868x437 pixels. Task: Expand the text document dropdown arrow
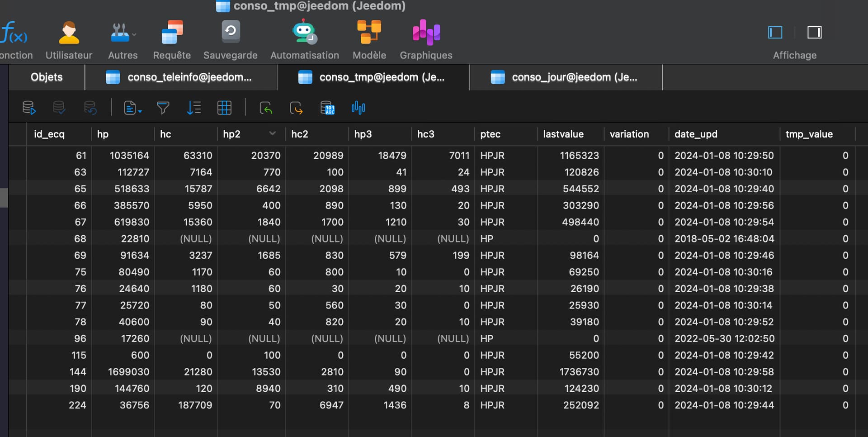140,111
